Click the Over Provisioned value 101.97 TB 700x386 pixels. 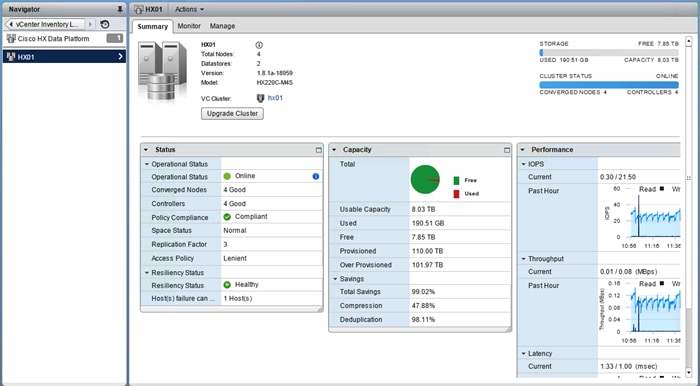point(427,265)
